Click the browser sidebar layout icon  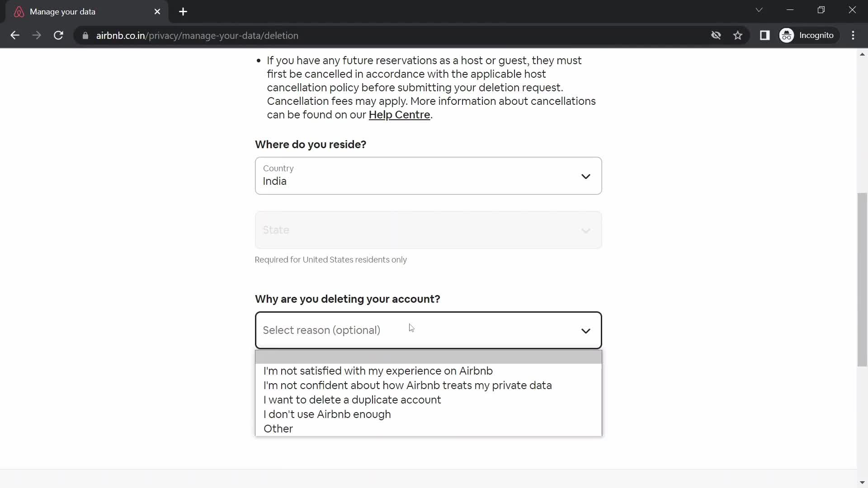765,36
